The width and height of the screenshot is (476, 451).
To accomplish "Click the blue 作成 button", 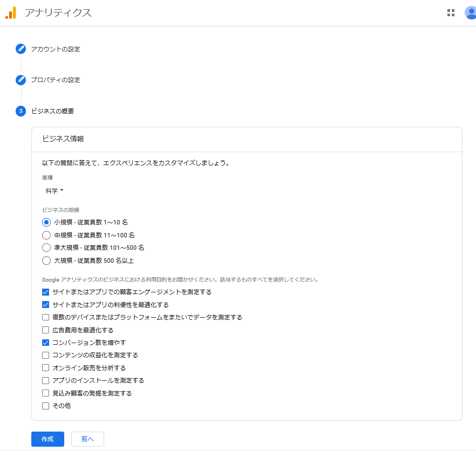I will (47, 439).
